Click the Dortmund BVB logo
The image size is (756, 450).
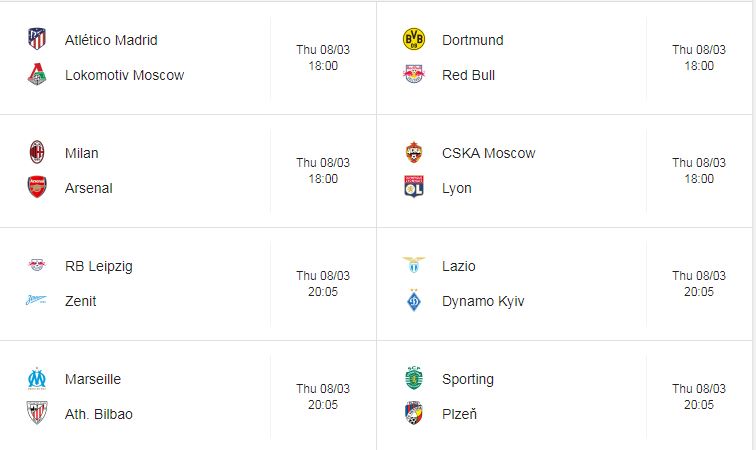pyautogui.click(x=414, y=40)
